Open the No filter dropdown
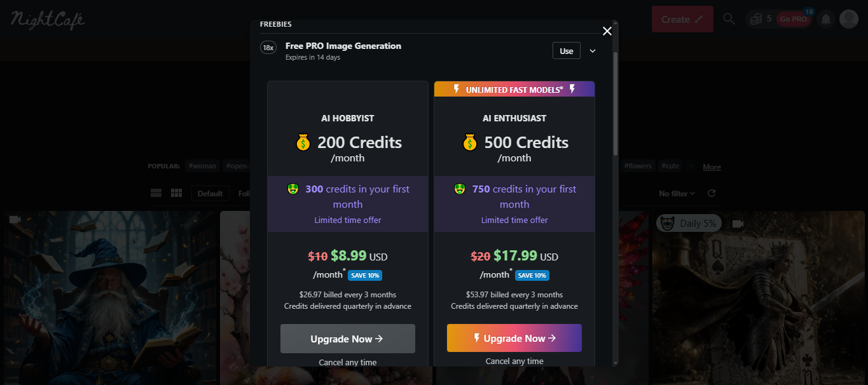The image size is (868, 385). point(677,193)
